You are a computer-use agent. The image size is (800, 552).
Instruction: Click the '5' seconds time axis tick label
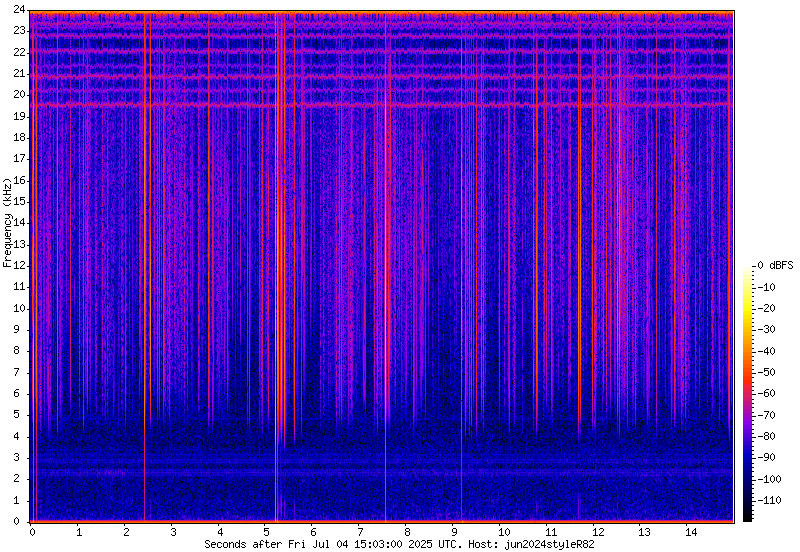pyautogui.click(x=266, y=533)
